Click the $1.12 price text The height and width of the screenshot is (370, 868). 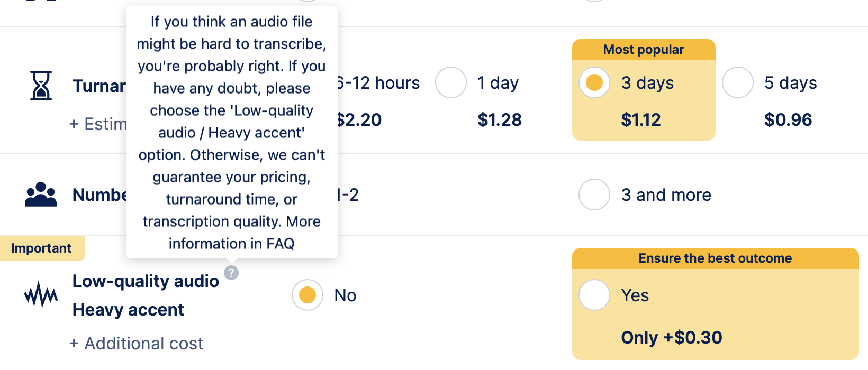641,119
